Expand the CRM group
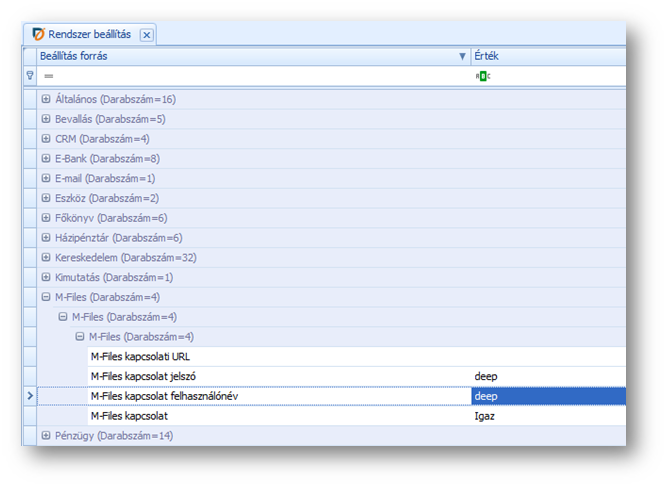This screenshot has height=488, width=668. pyautogui.click(x=46, y=139)
